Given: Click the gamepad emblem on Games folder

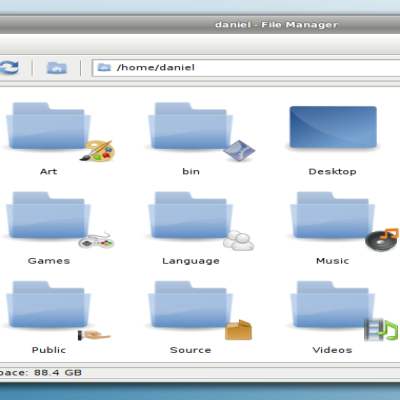Looking at the screenshot, I should click(x=97, y=240).
